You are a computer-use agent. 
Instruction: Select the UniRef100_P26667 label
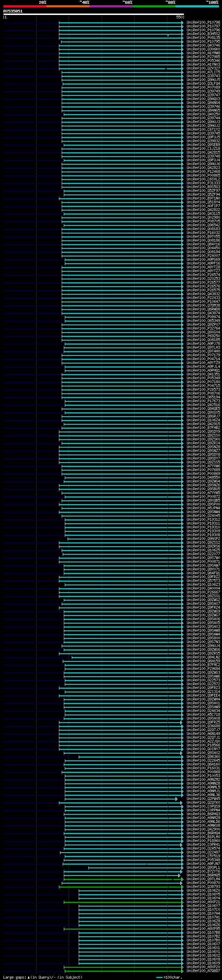click(x=203, y=592)
